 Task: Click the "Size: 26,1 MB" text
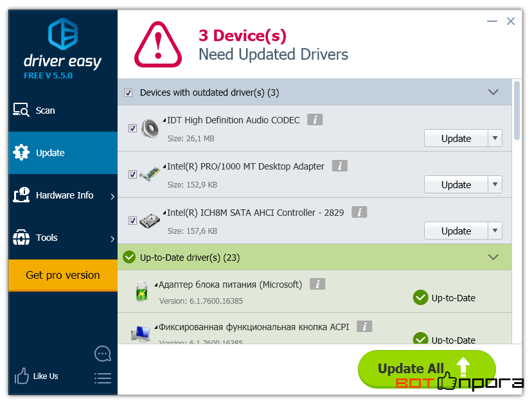pyautogui.click(x=191, y=138)
